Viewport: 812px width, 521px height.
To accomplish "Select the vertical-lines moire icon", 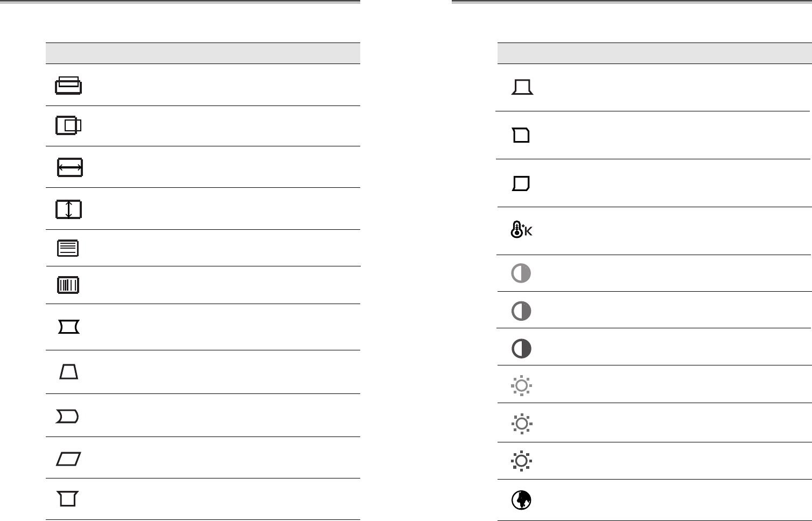I will pos(68,285).
